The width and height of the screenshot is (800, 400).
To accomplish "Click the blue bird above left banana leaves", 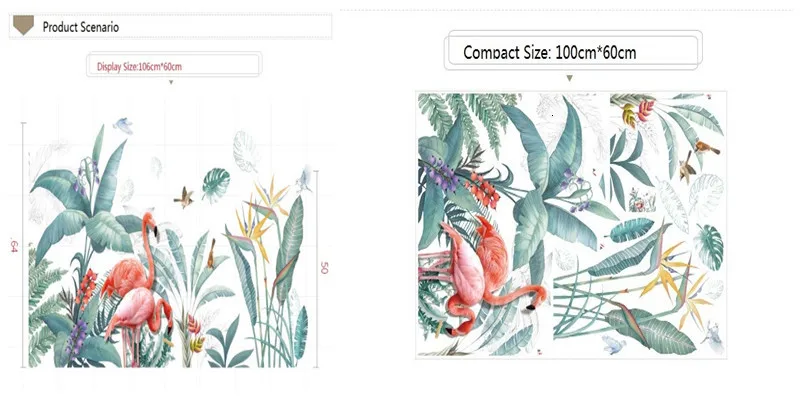I will tap(123, 126).
